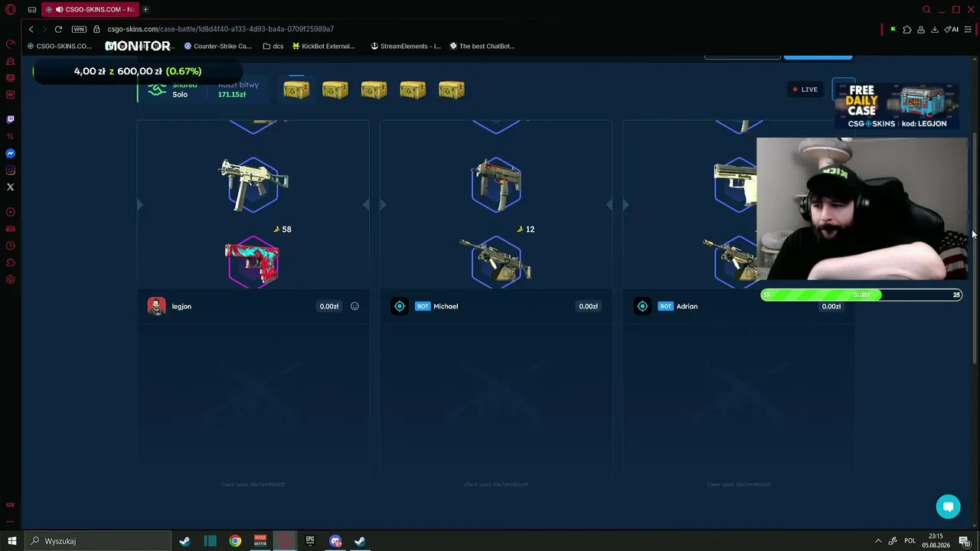The image size is (980, 551).
Task: Open a new browser tab
Action: (x=145, y=10)
